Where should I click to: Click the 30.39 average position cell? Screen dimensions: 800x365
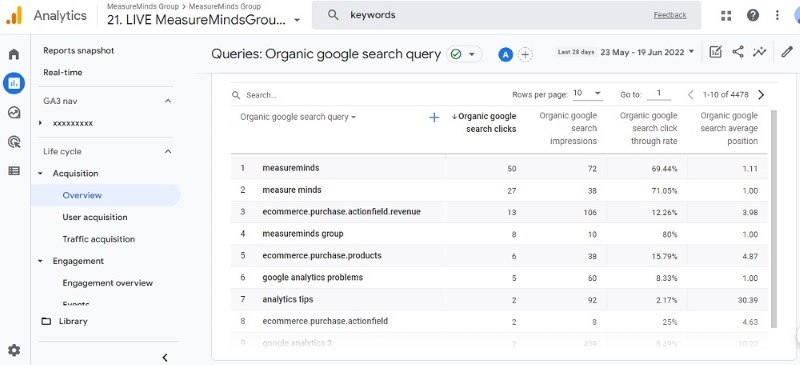[747, 300]
